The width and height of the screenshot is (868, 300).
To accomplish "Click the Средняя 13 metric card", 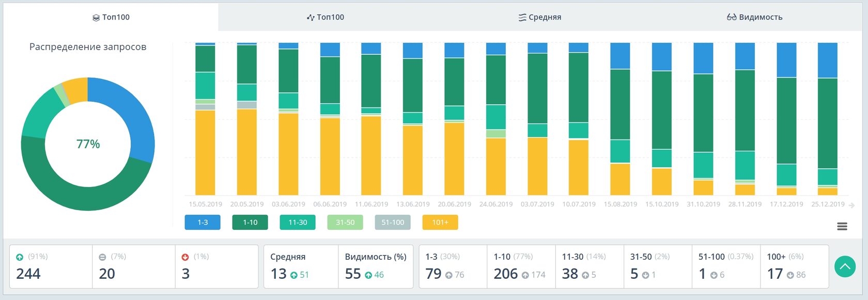I will click(x=301, y=266).
